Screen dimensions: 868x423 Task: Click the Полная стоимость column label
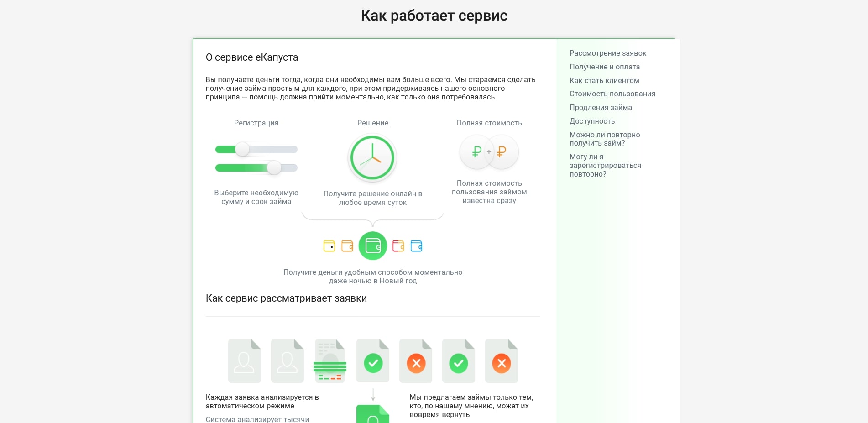pos(489,123)
